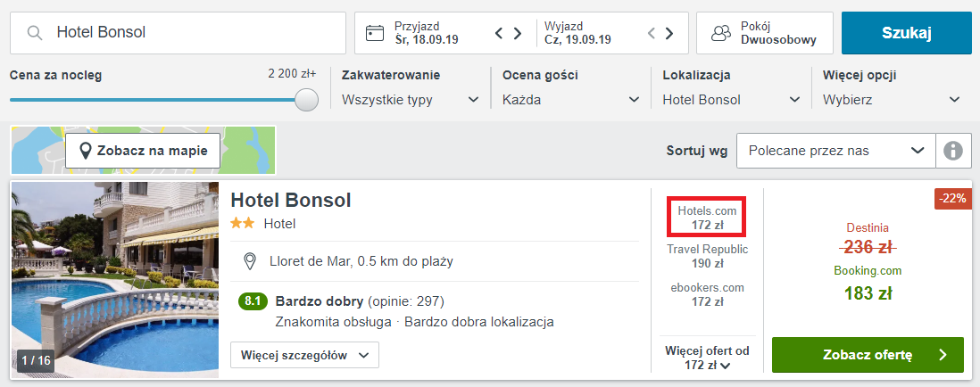
Task: Click Zobacz ofertę green button
Action: tap(868, 355)
